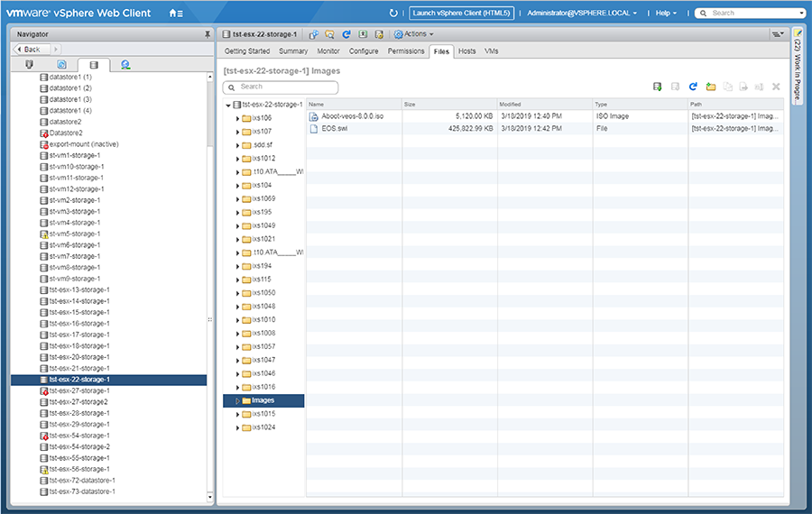
Task: Open the Hosts tab
Action: click(x=466, y=51)
